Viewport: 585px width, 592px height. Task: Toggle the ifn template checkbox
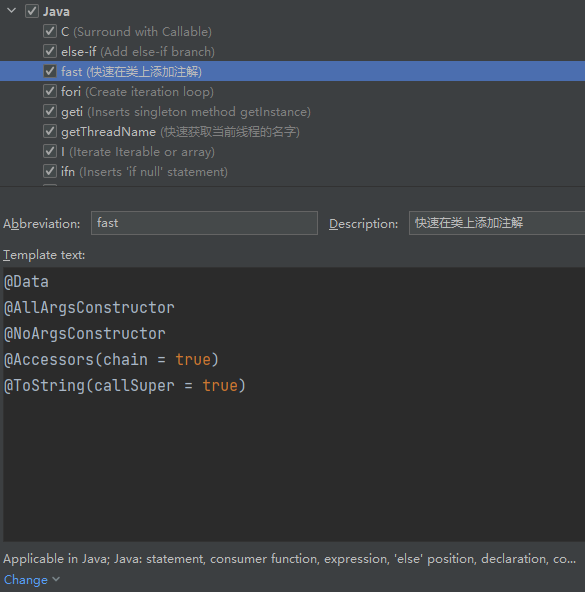point(50,171)
